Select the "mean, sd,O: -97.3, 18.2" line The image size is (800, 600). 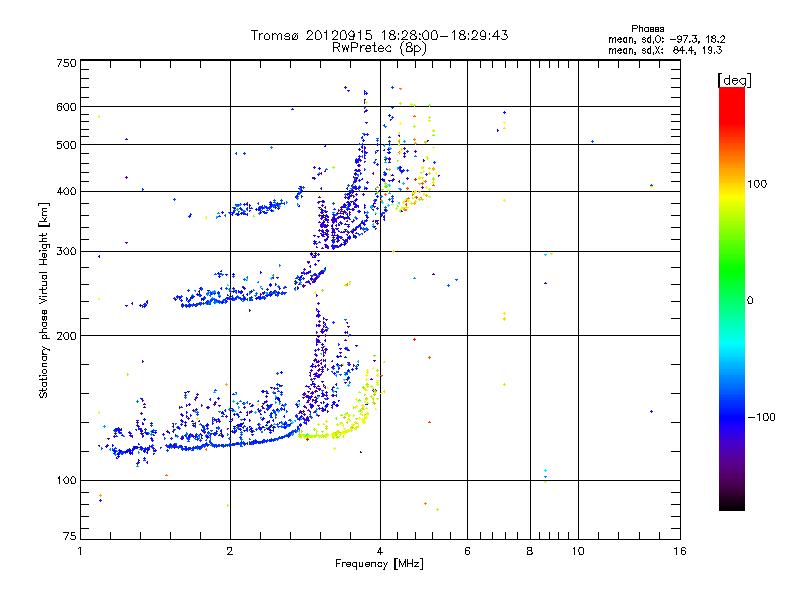click(x=666, y=39)
